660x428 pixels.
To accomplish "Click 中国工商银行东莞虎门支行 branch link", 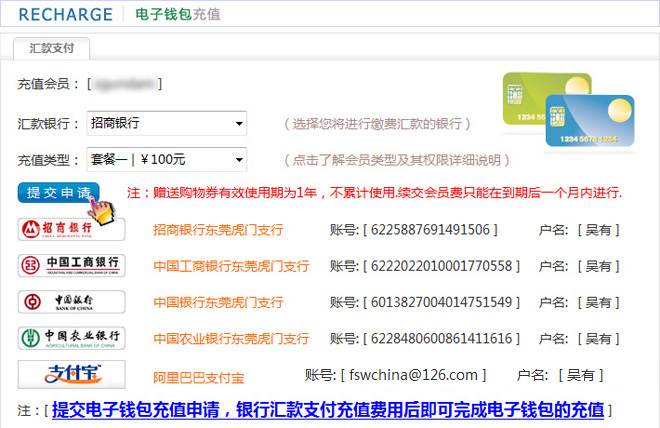I will click(231, 266).
